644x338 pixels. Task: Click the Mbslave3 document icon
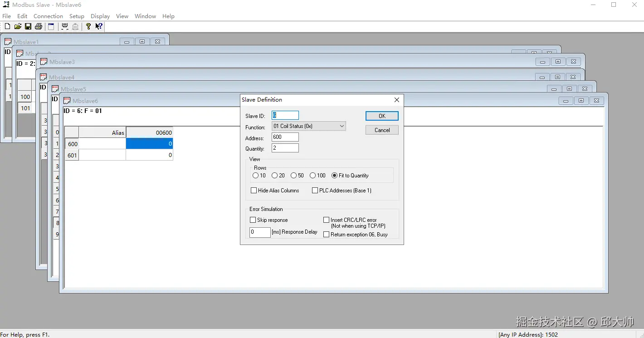[44, 62]
